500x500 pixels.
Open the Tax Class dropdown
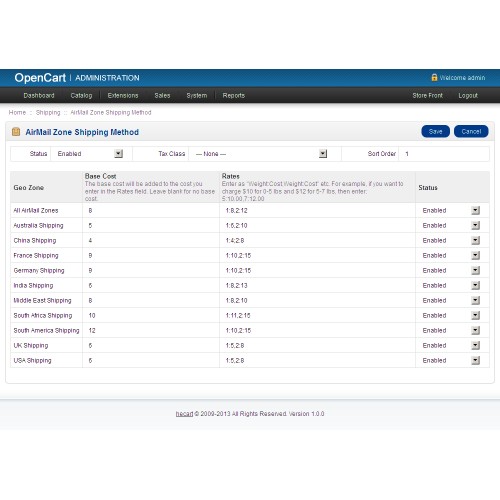tap(261, 154)
